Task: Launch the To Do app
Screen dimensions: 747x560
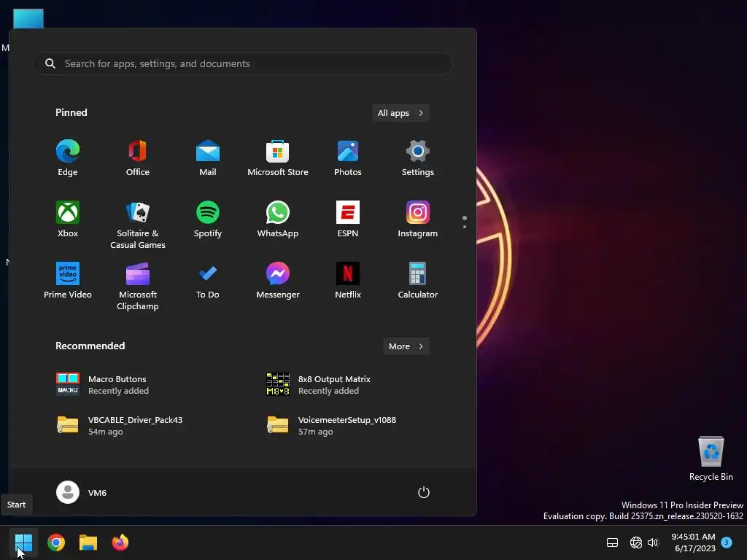Action: (x=208, y=281)
